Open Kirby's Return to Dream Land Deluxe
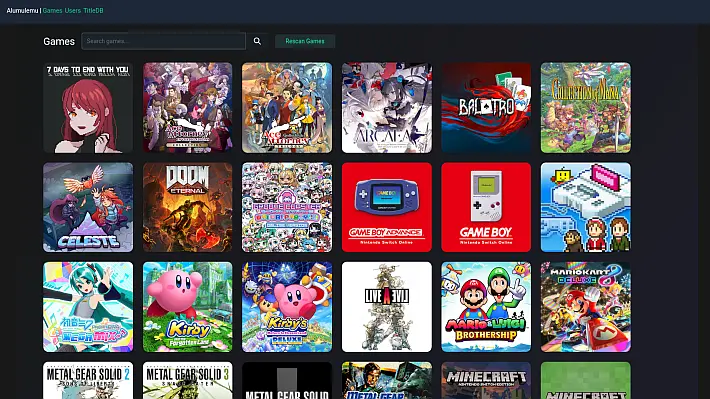Viewport: 710px width, 399px height. 287,307
